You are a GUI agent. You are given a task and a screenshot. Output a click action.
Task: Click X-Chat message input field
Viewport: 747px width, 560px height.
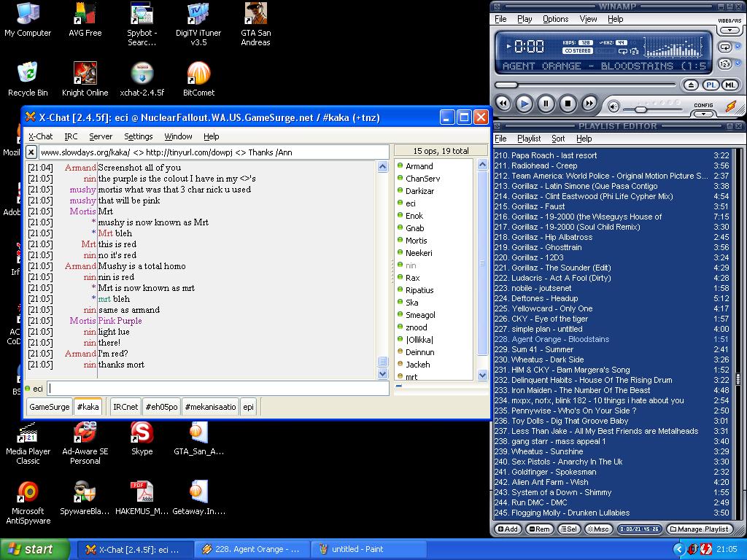(218, 388)
